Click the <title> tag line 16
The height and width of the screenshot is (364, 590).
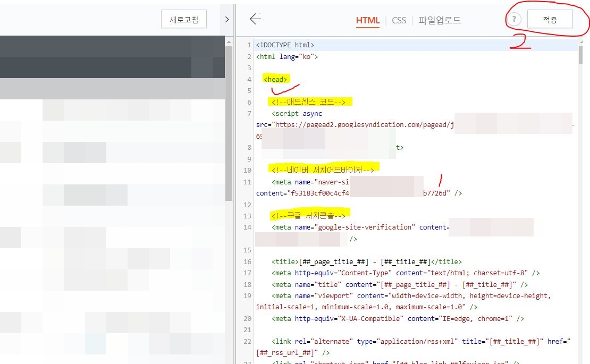[367, 262]
